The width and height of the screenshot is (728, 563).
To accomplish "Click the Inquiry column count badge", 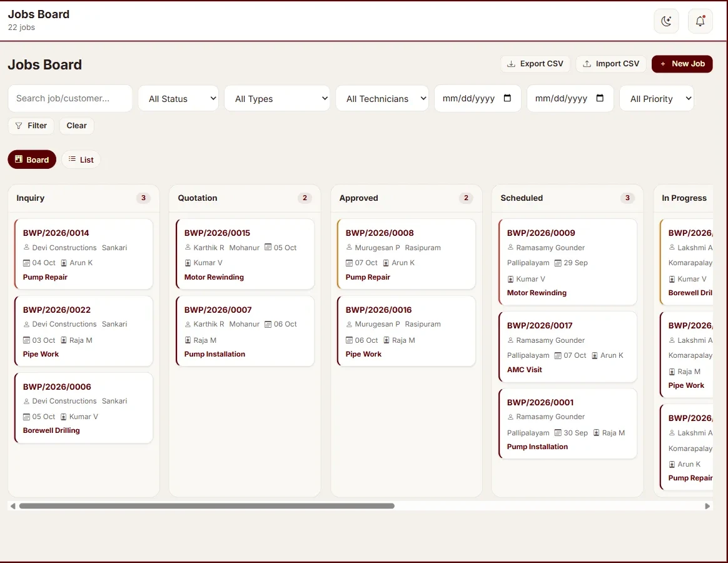I will point(143,198).
